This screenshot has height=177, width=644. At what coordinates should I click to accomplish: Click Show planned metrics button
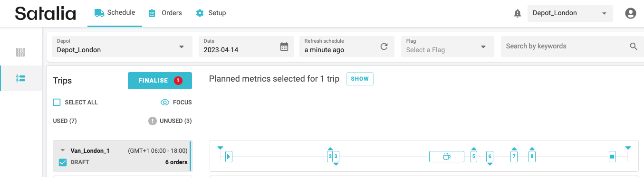[x=360, y=79]
